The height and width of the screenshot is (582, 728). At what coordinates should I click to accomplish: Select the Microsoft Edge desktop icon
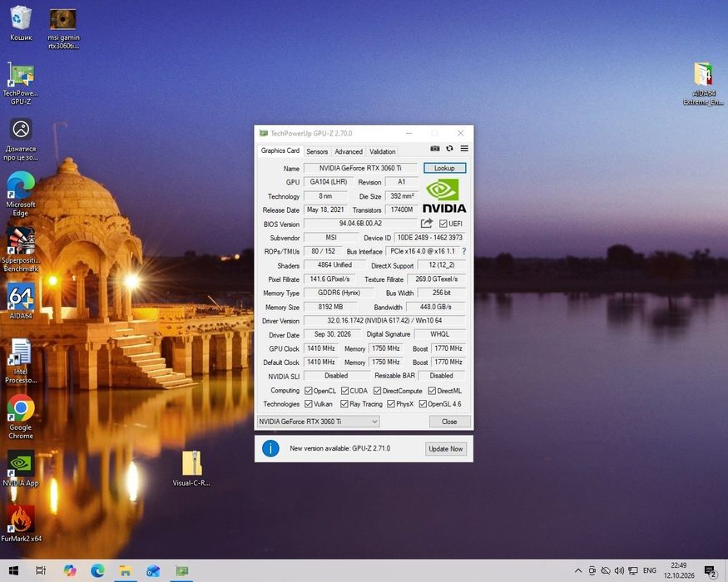click(21, 194)
